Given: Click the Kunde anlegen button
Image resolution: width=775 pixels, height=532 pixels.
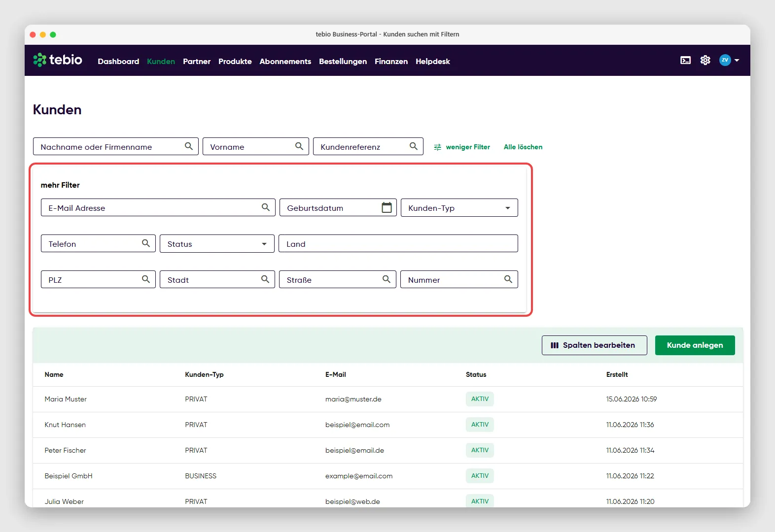Looking at the screenshot, I should pos(695,345).
